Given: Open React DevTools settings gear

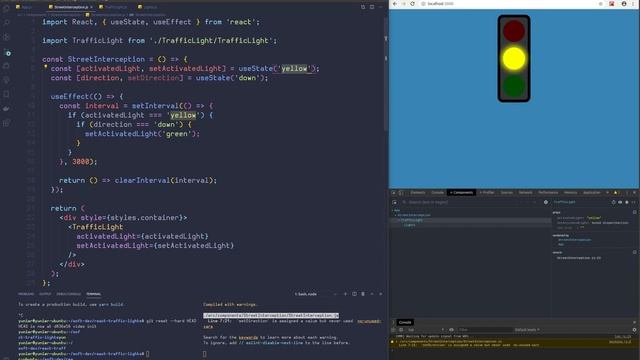Looking at the screenshot, I should 546,202.
